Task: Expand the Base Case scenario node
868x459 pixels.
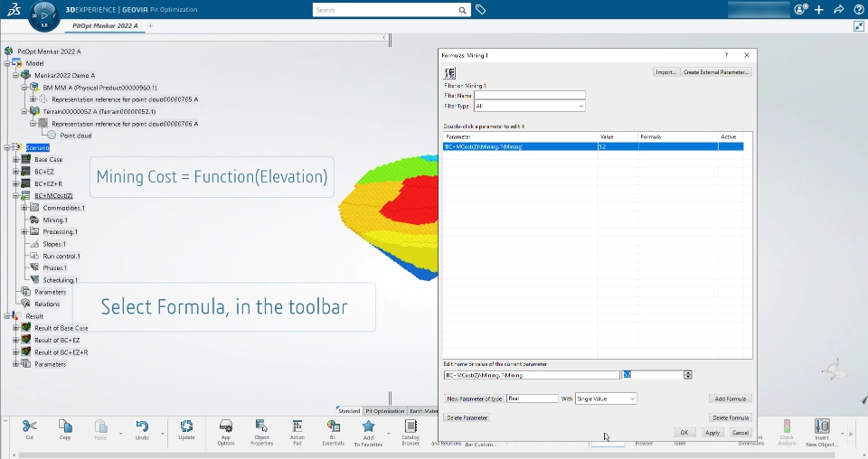Action: pyautogui.click(x=16, y=159)
